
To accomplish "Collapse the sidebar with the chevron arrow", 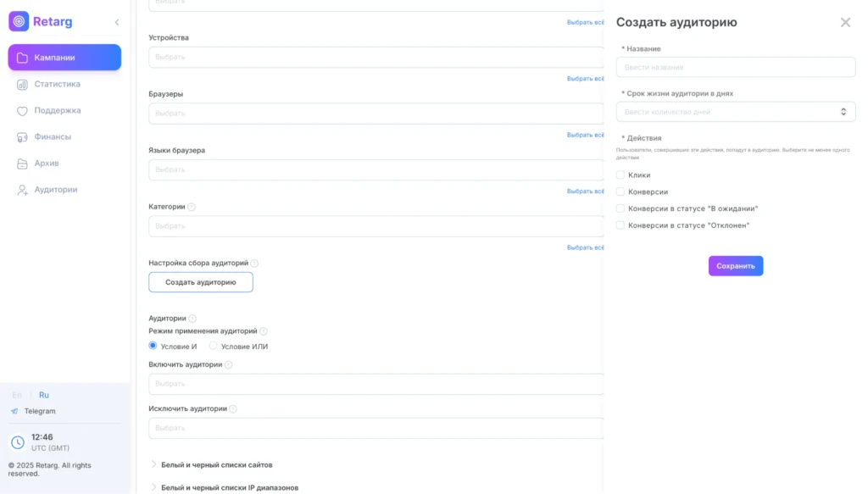I will click(x=117, y=22).
